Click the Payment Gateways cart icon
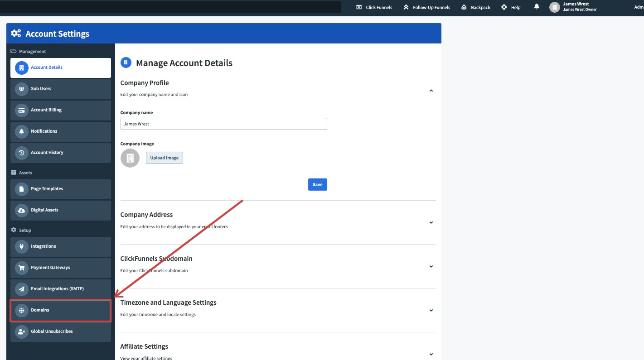Image resolution: width=644 pixels, height=360 pixels. point(21,268)
